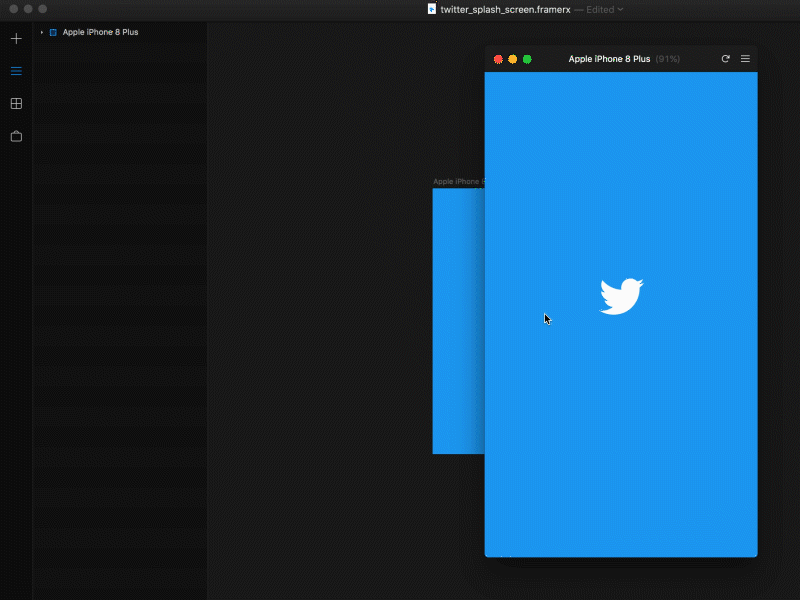Screen dimensions: 800x600
Task: Click the 91% zoom label in preview
Action: pyautogui.click(x=668, y=59)
